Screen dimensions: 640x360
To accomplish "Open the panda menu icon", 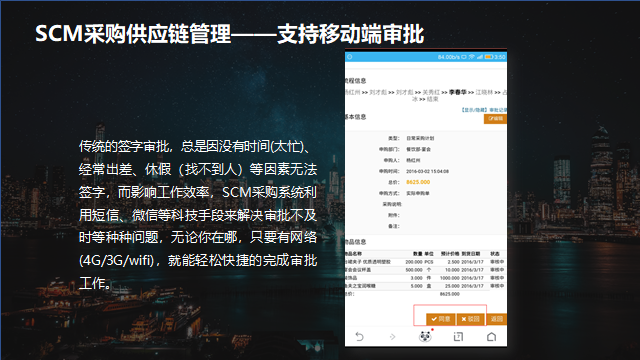I will coord(425,336).
